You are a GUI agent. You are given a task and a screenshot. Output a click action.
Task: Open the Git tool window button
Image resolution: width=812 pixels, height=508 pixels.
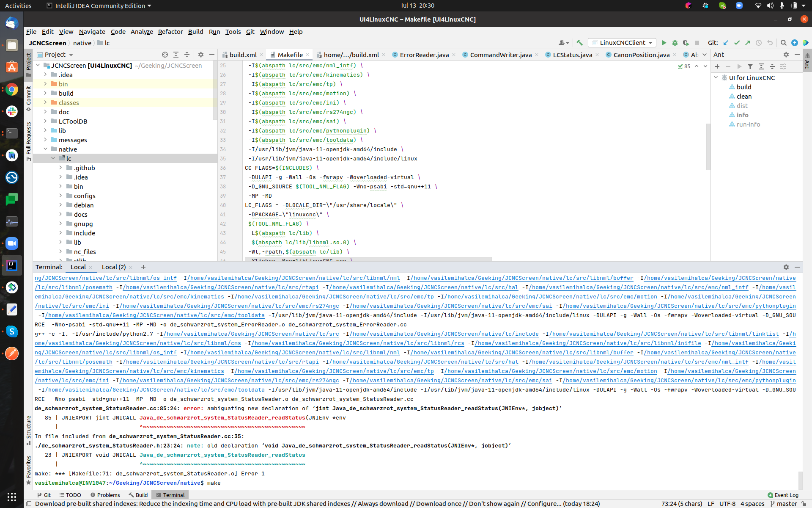tap(44, 495)
